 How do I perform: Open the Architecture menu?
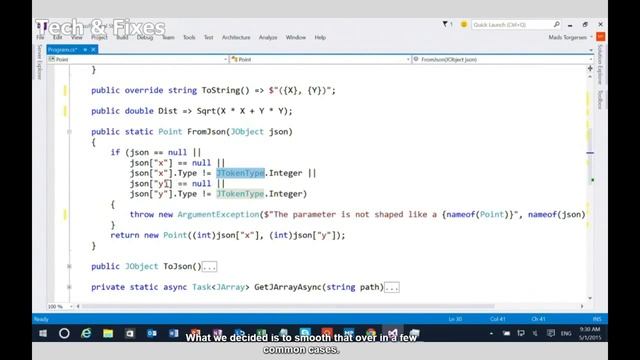coord(236,37)
